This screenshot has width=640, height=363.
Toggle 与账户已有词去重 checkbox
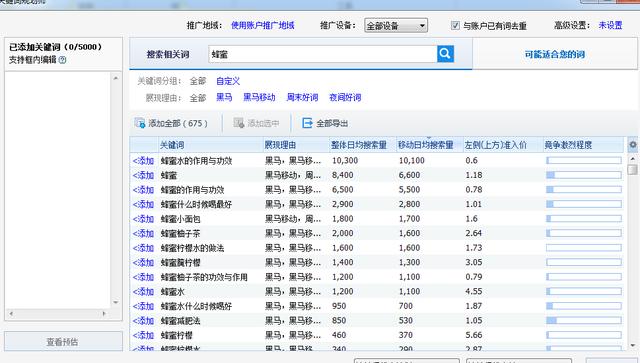point(455,25)
